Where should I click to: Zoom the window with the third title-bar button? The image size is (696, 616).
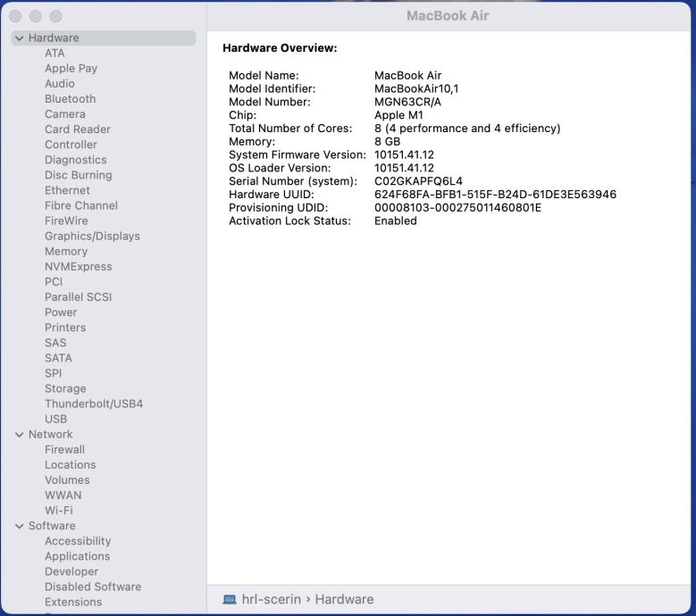tap(56, 16)
